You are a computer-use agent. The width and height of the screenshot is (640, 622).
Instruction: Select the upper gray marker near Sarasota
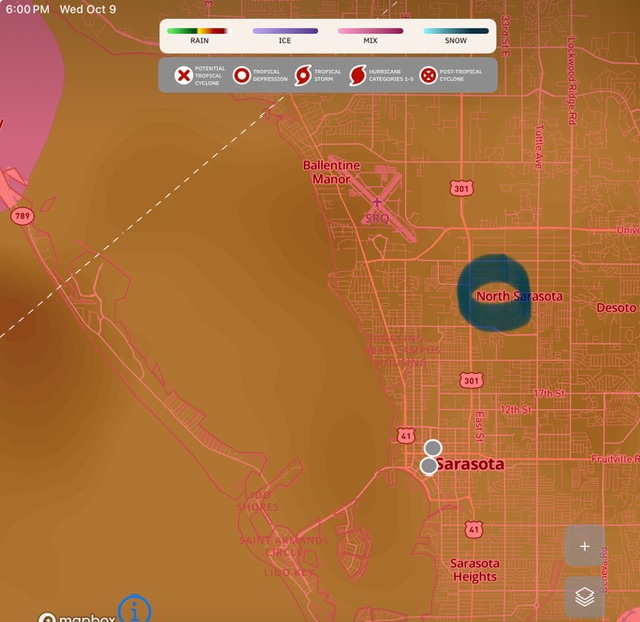point(433,448)
